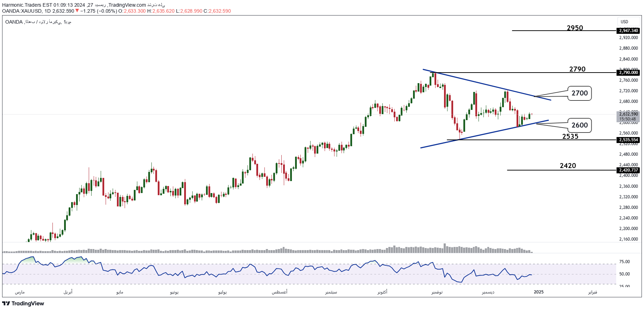Screen dimensions: 644x310
Task: Click the فبراير time axis label
Action: tap(593, 292)
